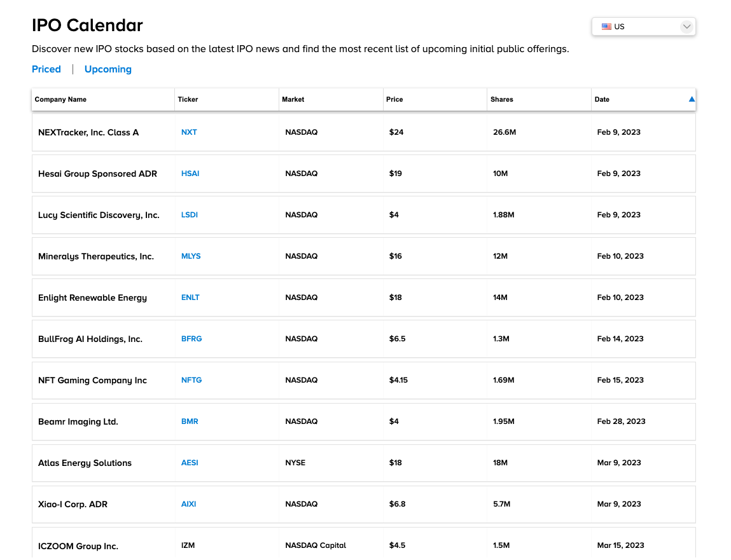
Task: Open the AIXI ticker link
Action: pos(188,504)
